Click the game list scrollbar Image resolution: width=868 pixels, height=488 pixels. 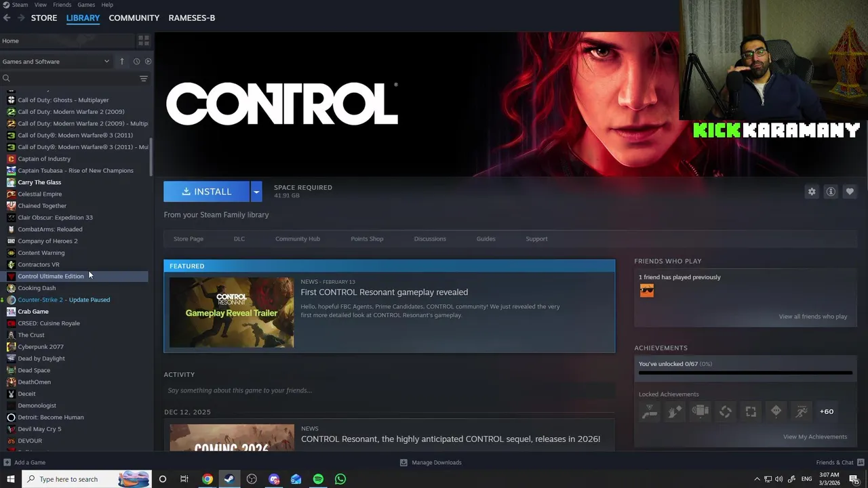(151, 157)
